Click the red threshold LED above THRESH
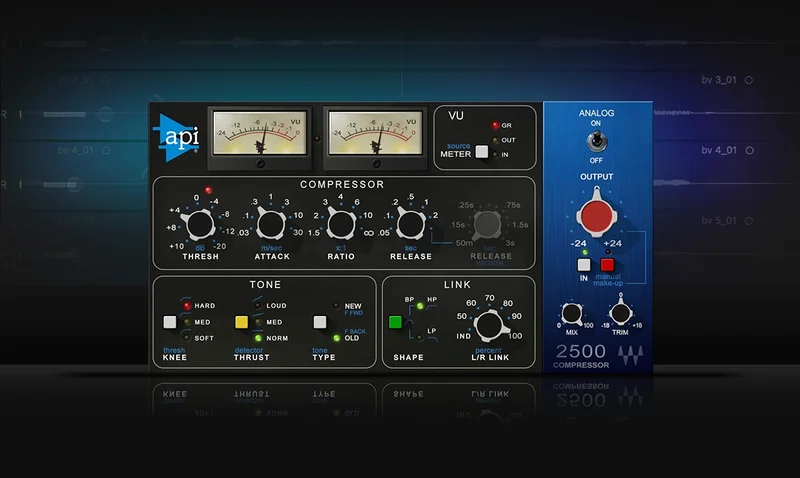Viewport: 800px width, 478px height. pyautogui.click(x=209, y=190)
